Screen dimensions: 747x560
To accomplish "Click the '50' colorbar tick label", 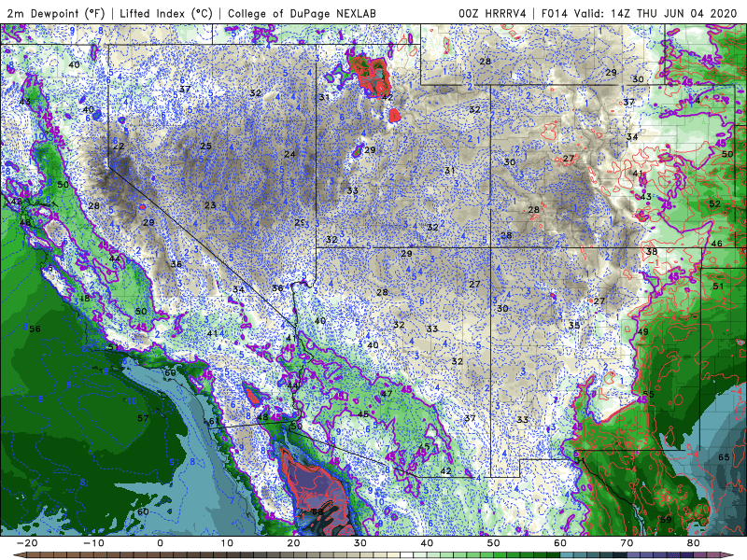I will pos(494,543).
